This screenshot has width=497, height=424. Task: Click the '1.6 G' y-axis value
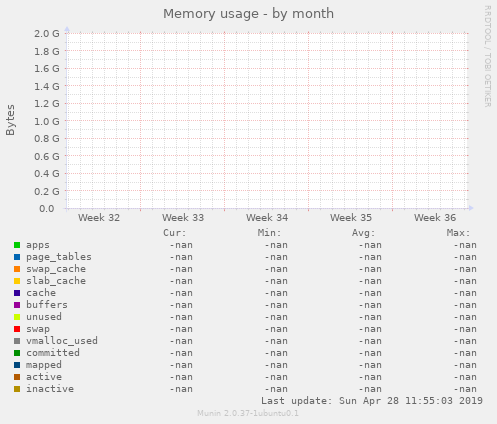(47, 69)
